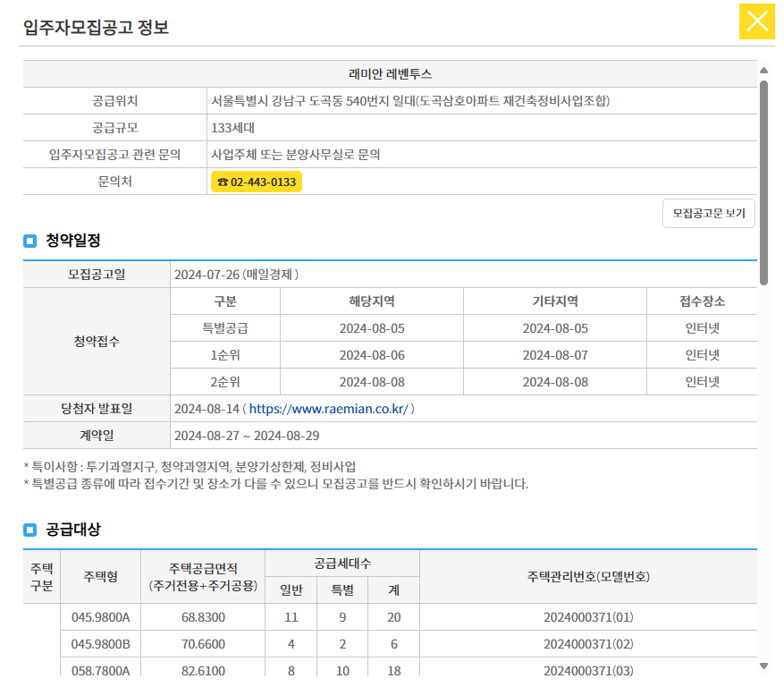Image resolution: width=784 pixels, height=687 pixels.
Task: Click the scrollbar up arrow
Action: tap(763, 70)
